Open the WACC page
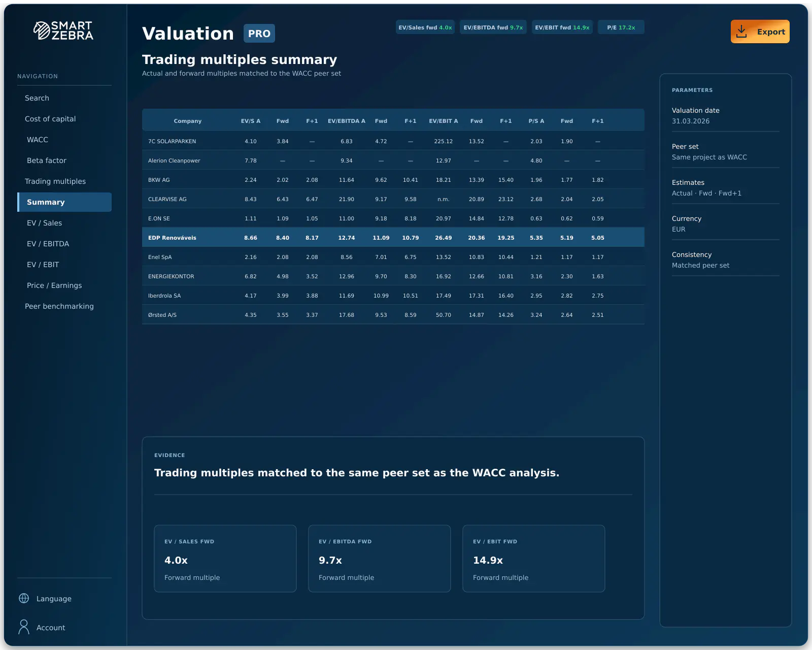 tap(64, 140)
